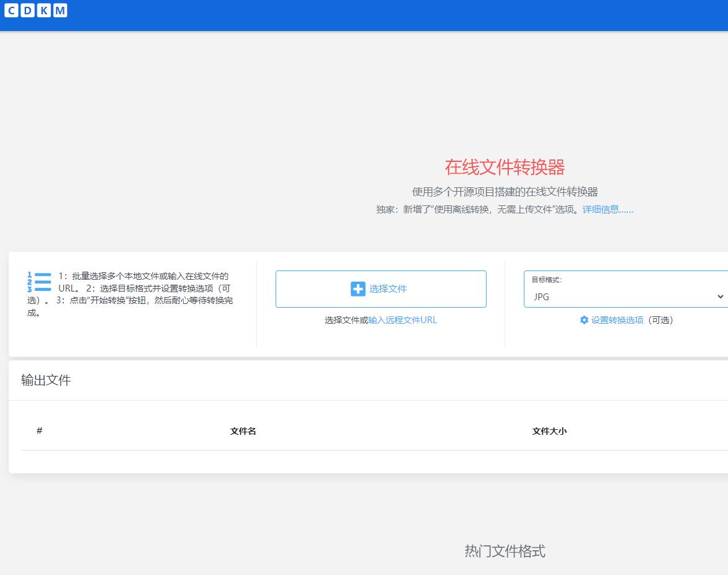Open the 详细信息 link about offline conversion
This screenshot has width=728, height=575.
click(608, 210)
